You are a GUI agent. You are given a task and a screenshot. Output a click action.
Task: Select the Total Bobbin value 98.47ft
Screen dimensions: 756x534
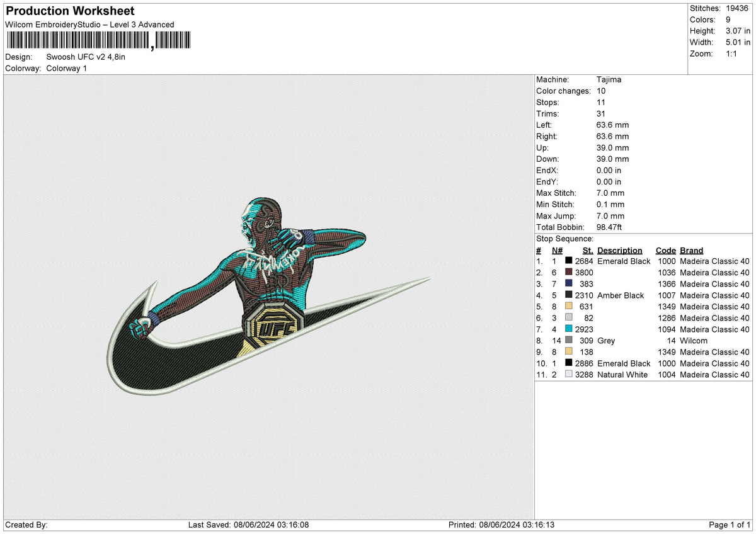(x=610, y=227)
